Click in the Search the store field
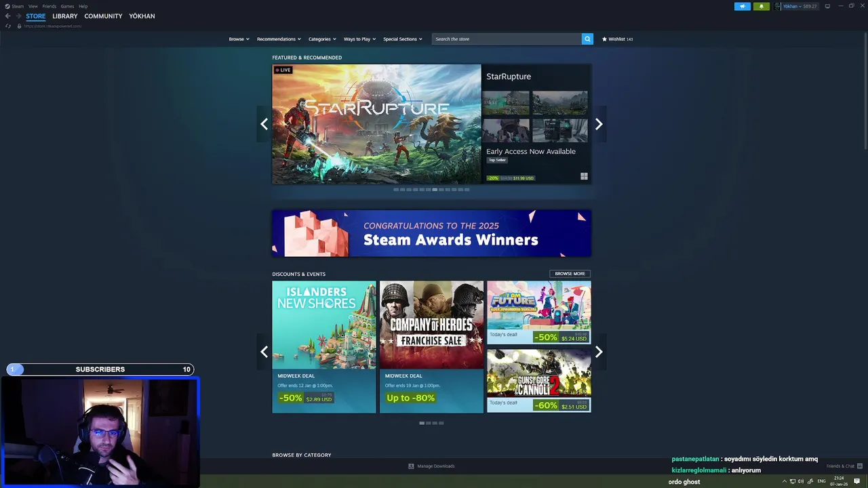The width and height of the screenshot is (868, 488). point(507,39)
